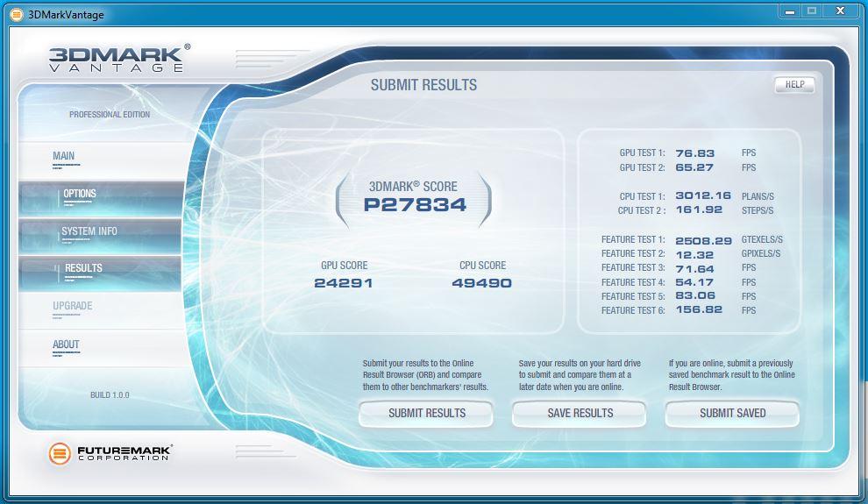Image resolution: width=868 pixels, height=504 pixels.
Task: Click the 3DMarkVantage title bar app icon
Action: [18, 14]
